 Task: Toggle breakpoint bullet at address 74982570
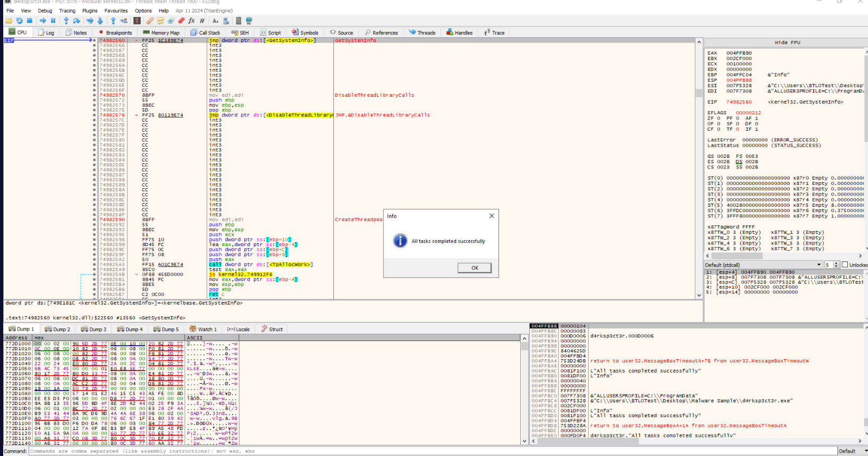[94, 95]
